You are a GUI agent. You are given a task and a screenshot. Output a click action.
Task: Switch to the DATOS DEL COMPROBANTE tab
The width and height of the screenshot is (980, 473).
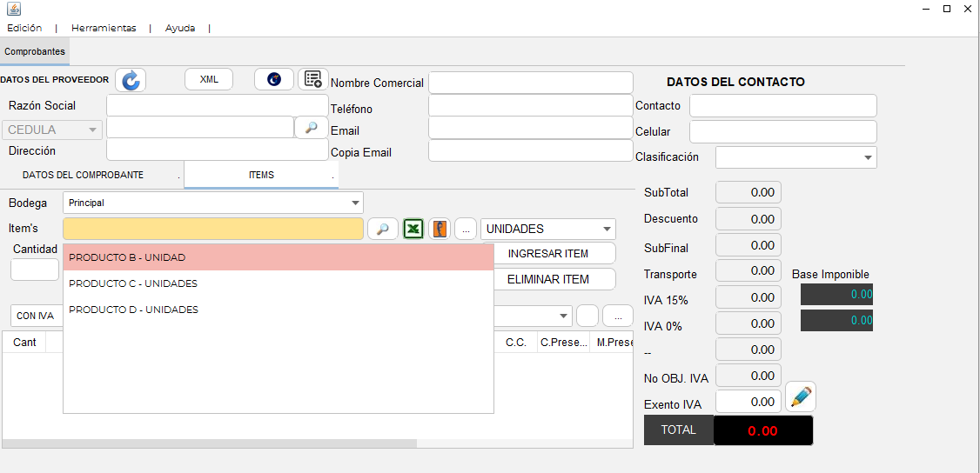(x=83, y=175)
